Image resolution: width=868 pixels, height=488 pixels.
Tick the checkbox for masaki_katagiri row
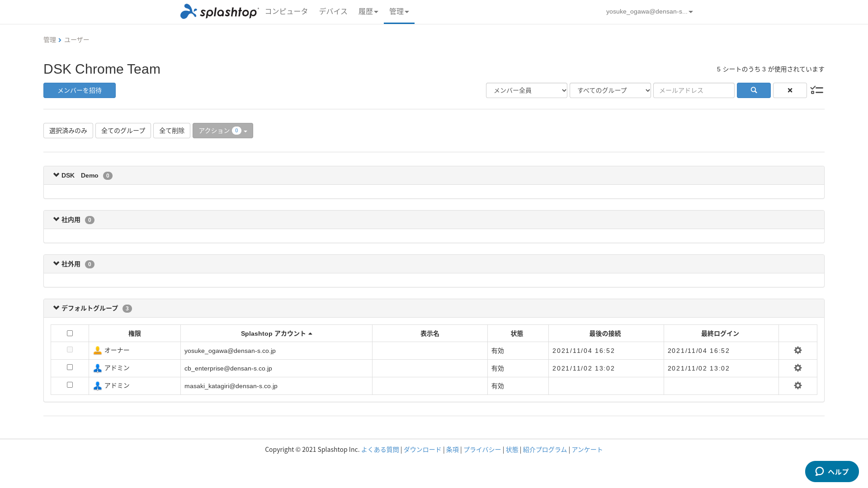coord(70,385)
